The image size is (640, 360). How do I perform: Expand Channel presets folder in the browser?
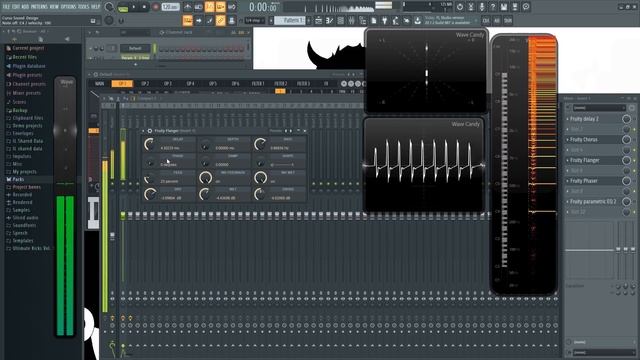29,84
